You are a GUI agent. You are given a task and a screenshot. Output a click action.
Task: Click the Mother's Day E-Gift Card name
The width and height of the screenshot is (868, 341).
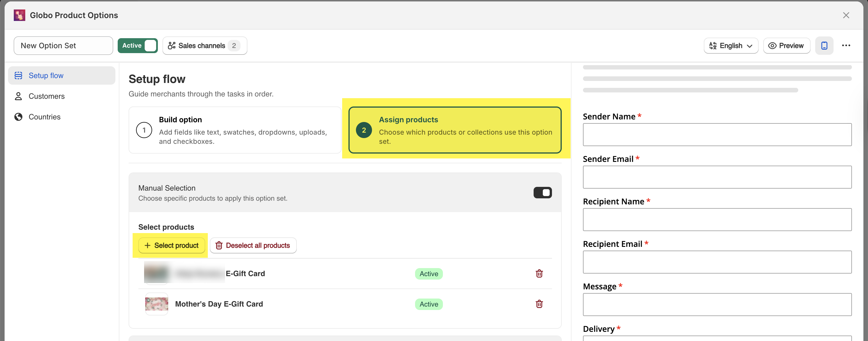point(219,304)
